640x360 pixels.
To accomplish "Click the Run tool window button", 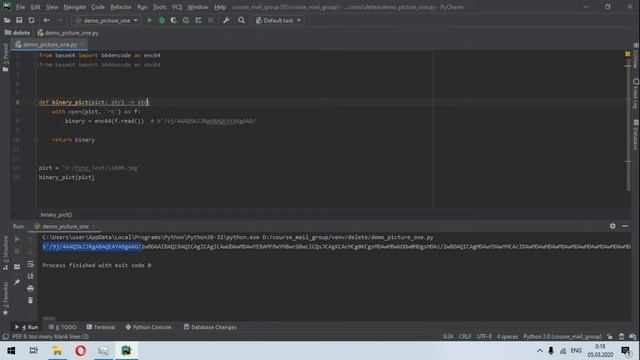I will (x=27, y=327).
